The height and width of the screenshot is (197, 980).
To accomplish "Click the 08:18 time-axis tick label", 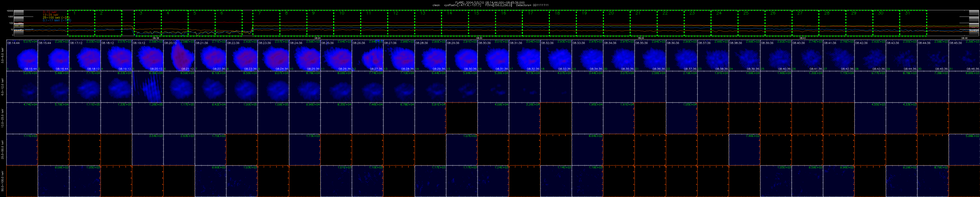I will coord(156,38).
